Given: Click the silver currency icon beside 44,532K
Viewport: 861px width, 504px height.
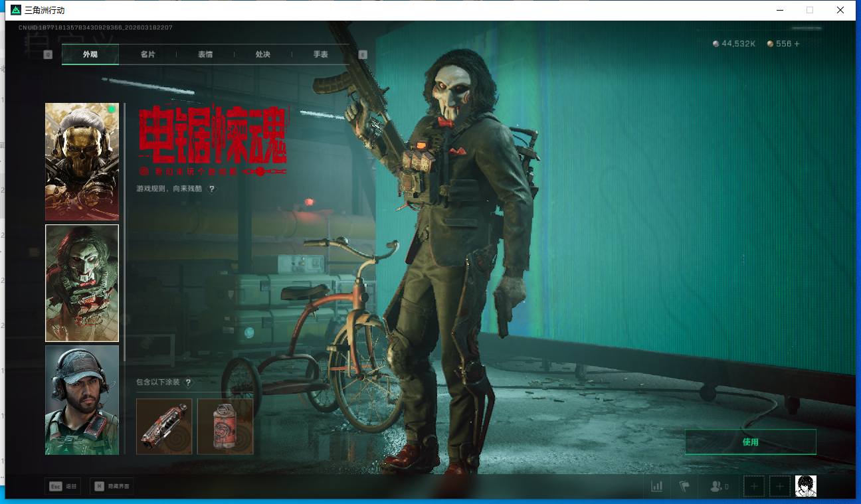Looking at the screenshot, I should click(x=716, y=44).
